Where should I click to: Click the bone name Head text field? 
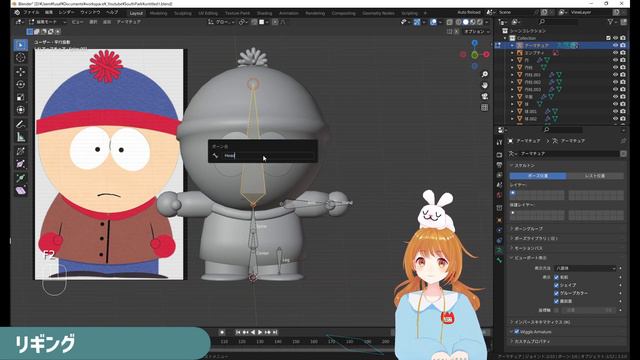click(x=268, y=156)
